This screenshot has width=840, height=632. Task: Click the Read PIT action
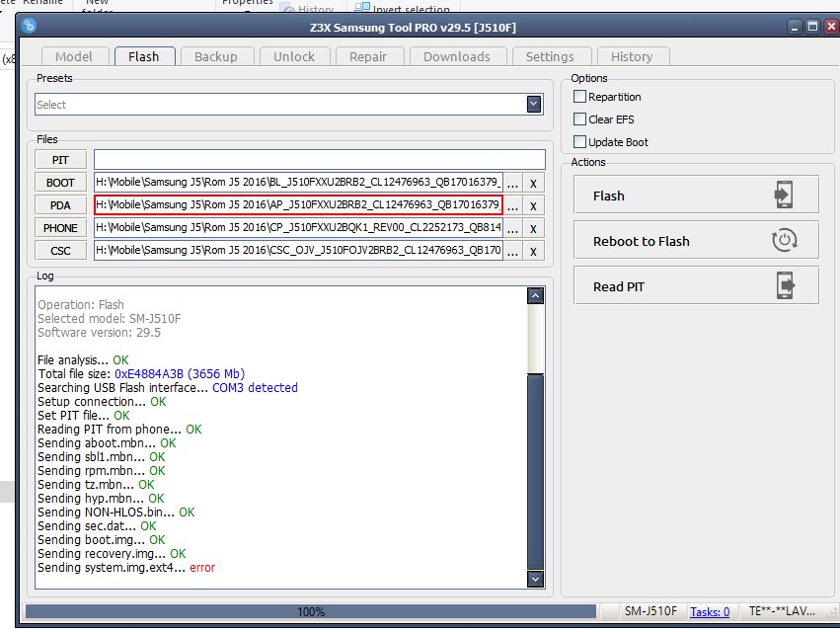(x=696, y=286)
